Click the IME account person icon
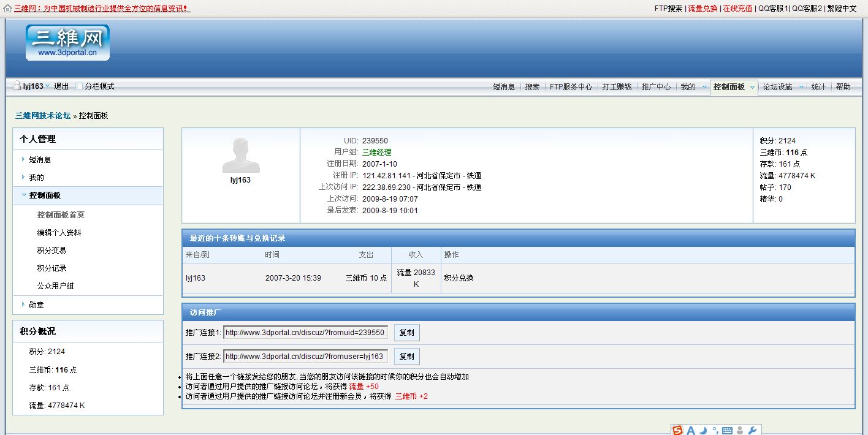868x435 pixels. click(740, 430)
